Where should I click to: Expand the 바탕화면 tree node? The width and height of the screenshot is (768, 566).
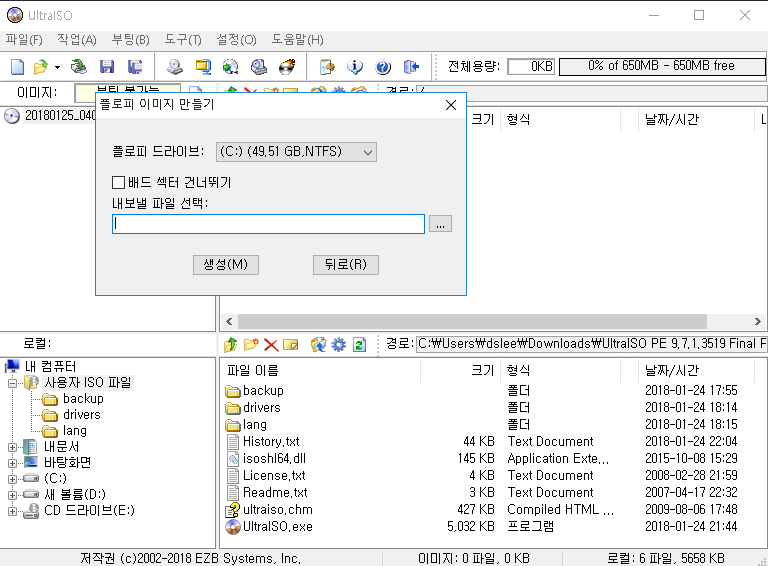click(x=13, y=463)
